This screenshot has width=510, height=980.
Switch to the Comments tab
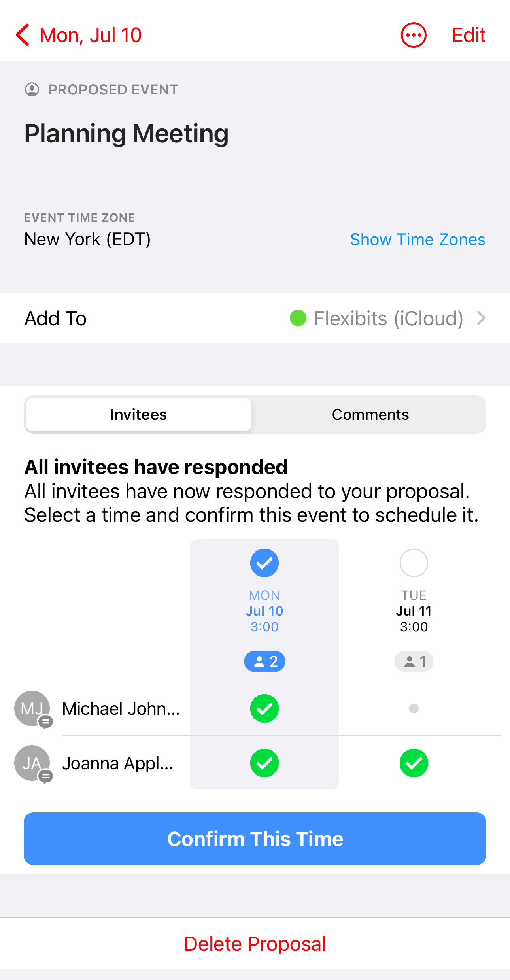(370, 414)
